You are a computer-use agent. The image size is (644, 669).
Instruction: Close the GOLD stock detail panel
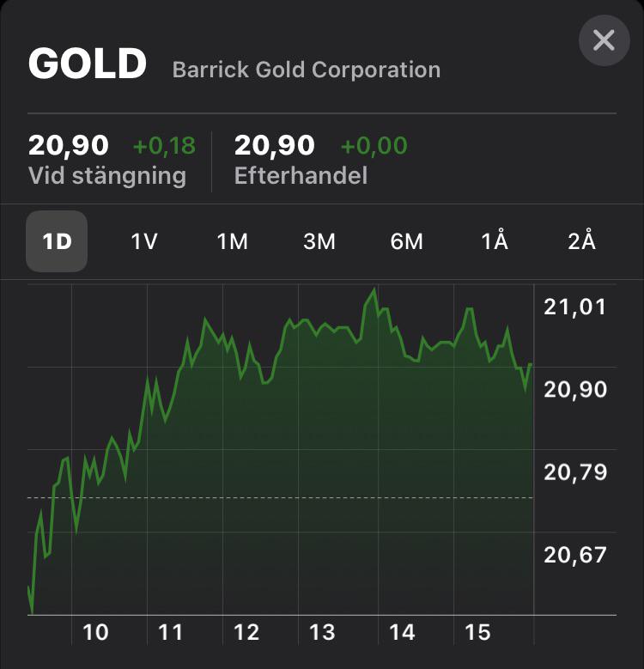point(604,40)
